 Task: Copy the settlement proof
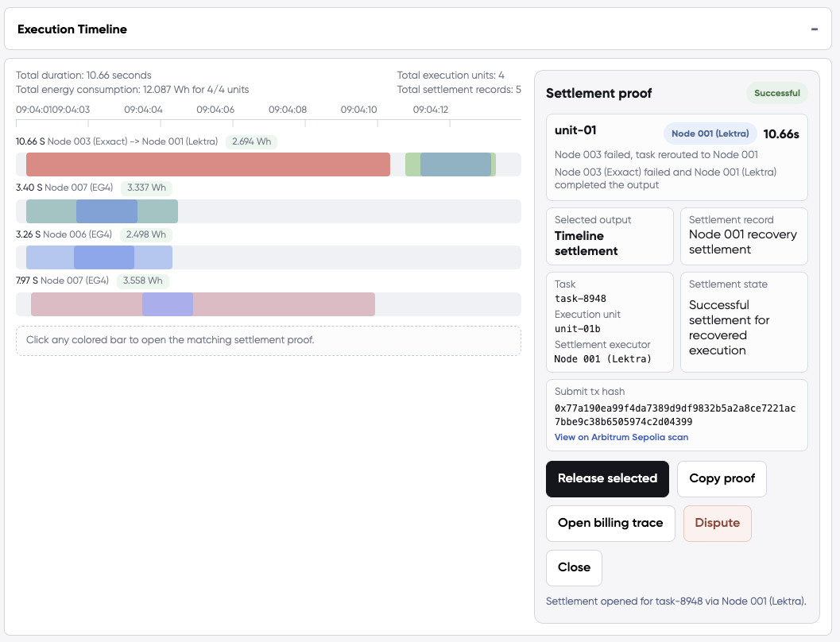tap(722, 478)
